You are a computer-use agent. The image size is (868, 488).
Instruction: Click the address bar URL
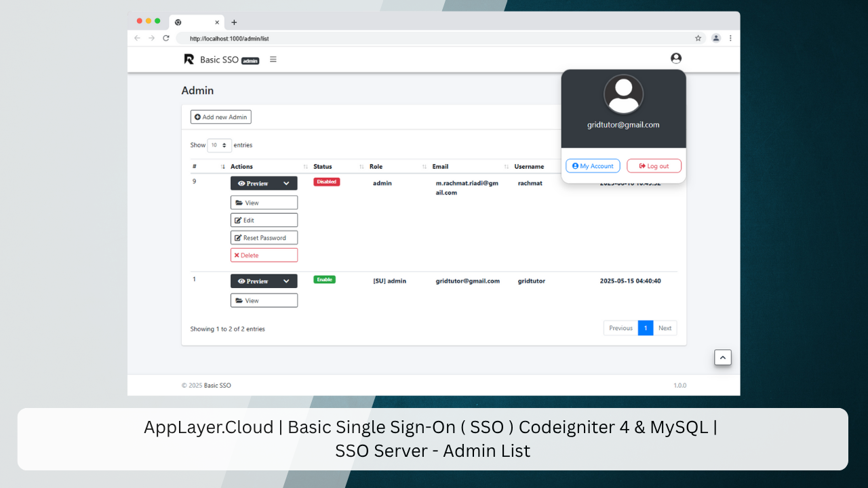(229, 39)
